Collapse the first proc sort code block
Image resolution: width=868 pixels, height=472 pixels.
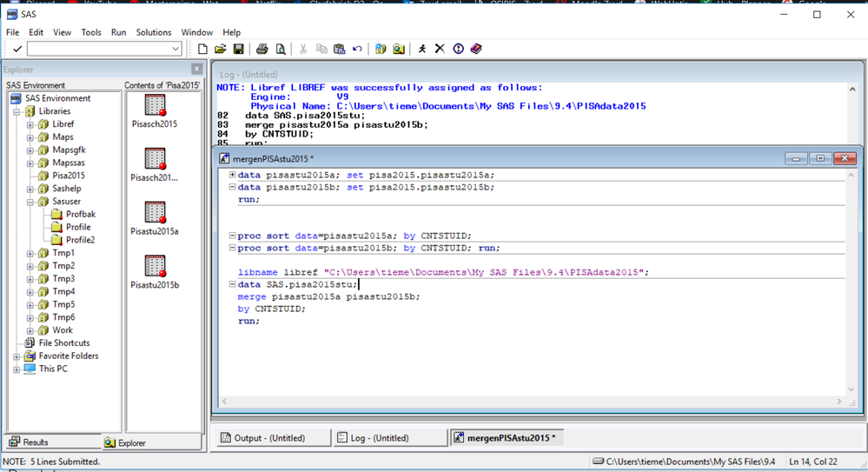click(232, 236)
